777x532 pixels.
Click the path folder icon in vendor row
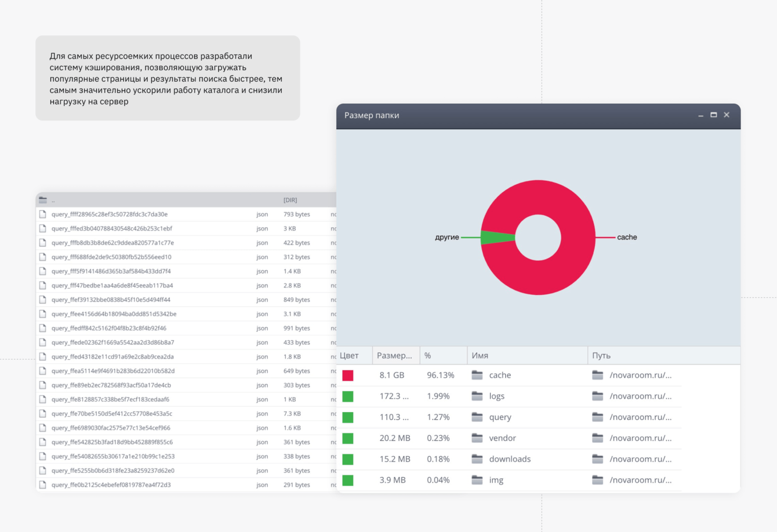tap(598, 438)
